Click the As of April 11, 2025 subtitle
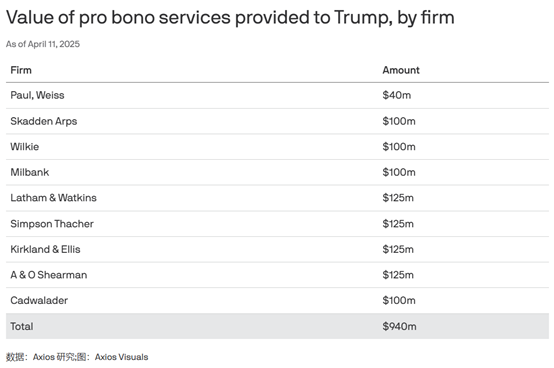554x368 pixels. tap(43, 44)
